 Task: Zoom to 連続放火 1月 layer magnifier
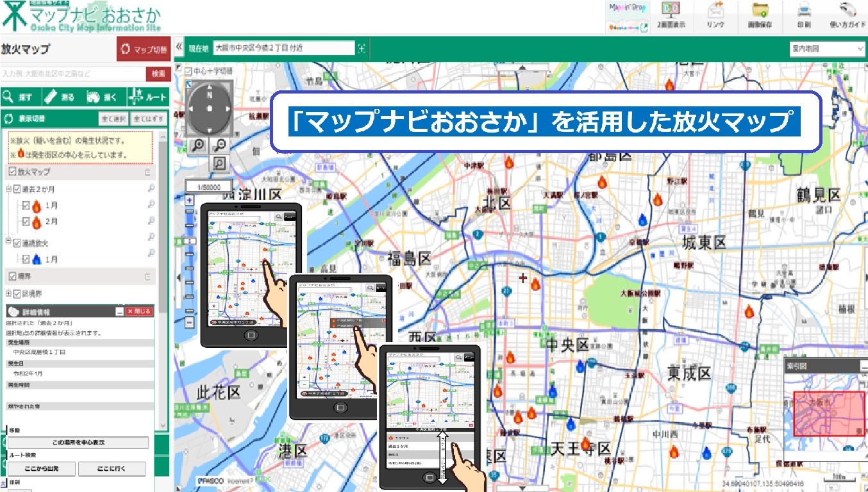(151, 254)
